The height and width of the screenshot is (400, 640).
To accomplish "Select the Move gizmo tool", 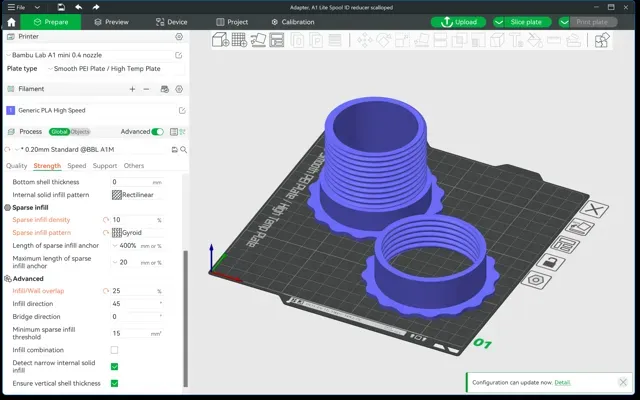I will click(364, 40).
